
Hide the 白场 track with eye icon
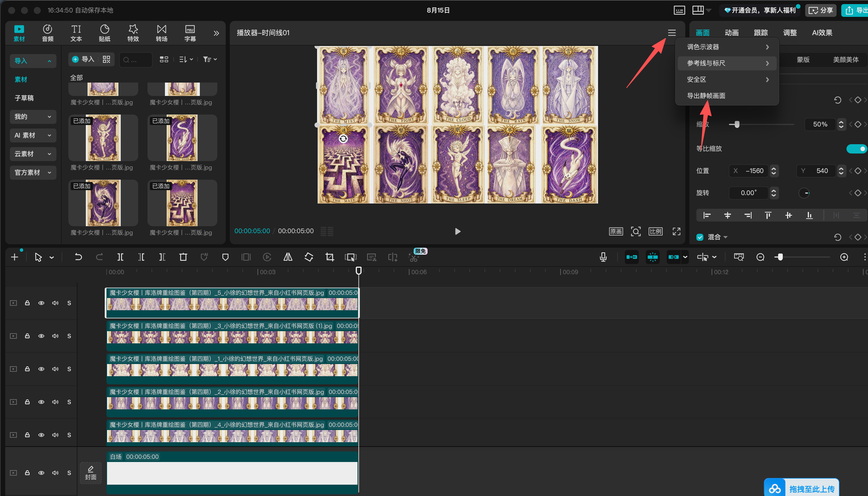coord(41,473)
